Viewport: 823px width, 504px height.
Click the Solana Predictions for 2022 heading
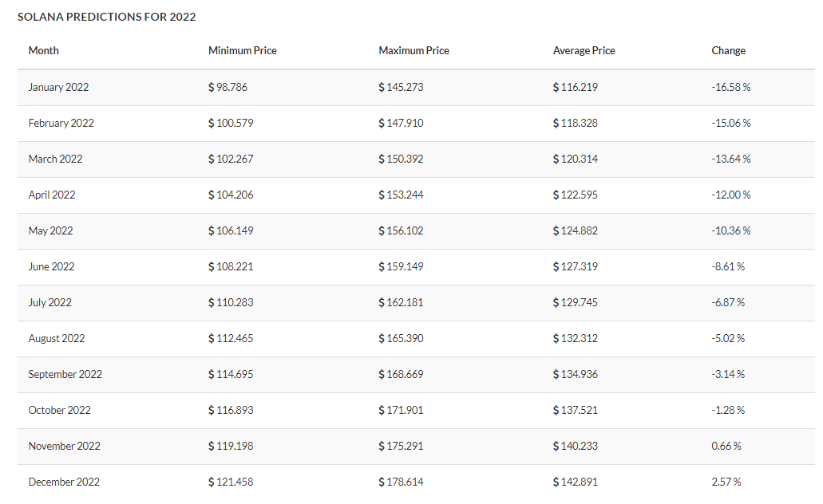tap(106, 17)
